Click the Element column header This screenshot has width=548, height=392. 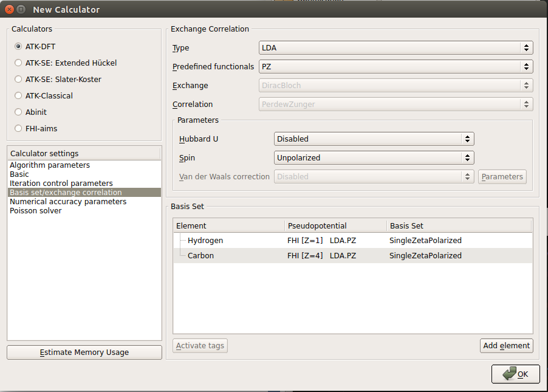point(229,226)
